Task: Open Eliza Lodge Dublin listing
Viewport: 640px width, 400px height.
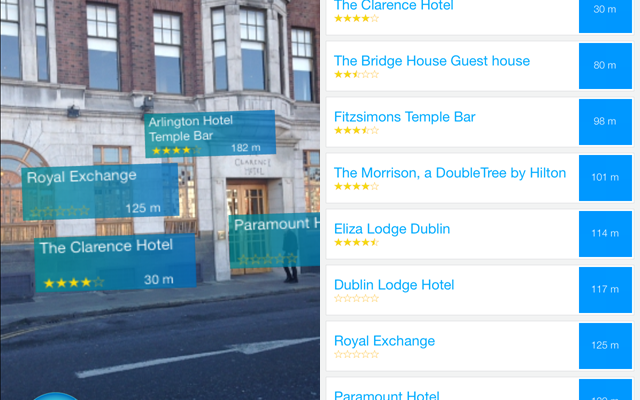Action: [452, 234]
